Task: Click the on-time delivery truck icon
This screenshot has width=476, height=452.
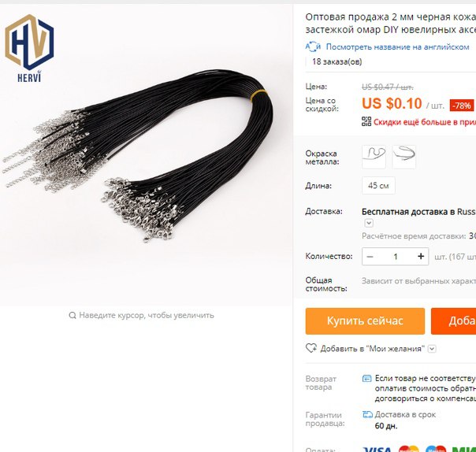Action: click(x=367, y=414)
